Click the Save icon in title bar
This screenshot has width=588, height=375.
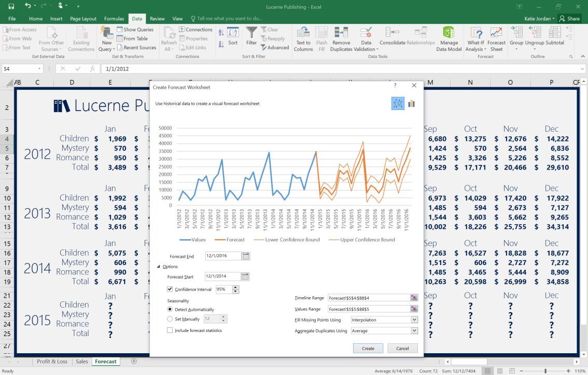click(x=11, y=6)
